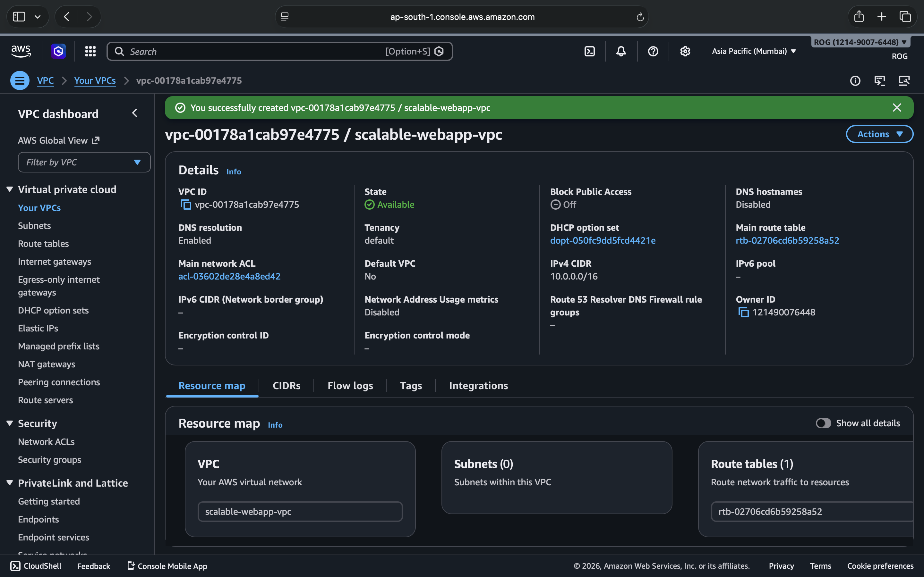Open the help question mark icon
Screen dimensions: 924x577
pyautogui.click(x=653, y=51)
